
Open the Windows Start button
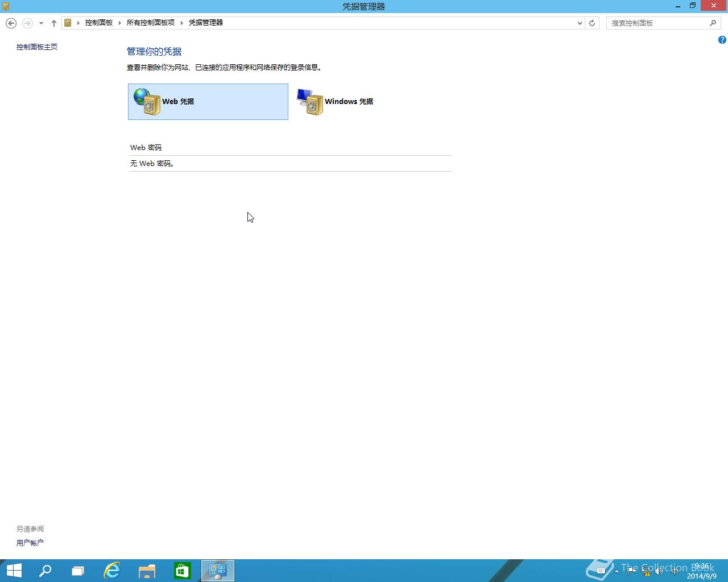coord(14,571)
